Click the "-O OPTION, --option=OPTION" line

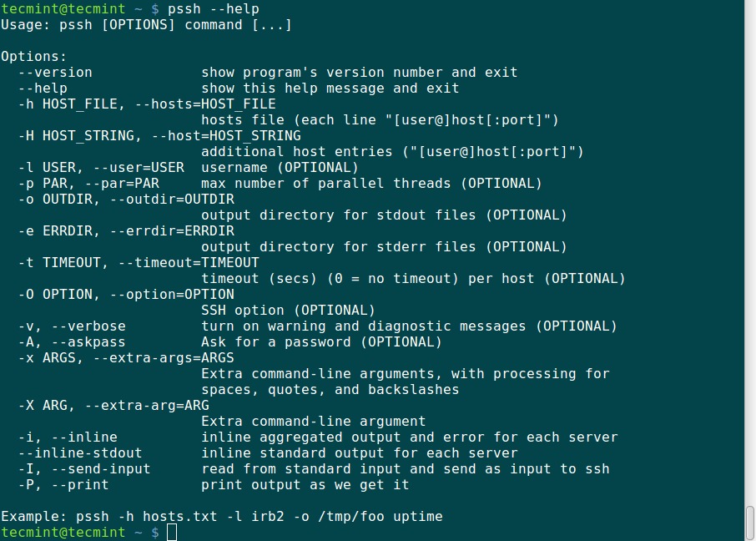[x=125, y=295]
